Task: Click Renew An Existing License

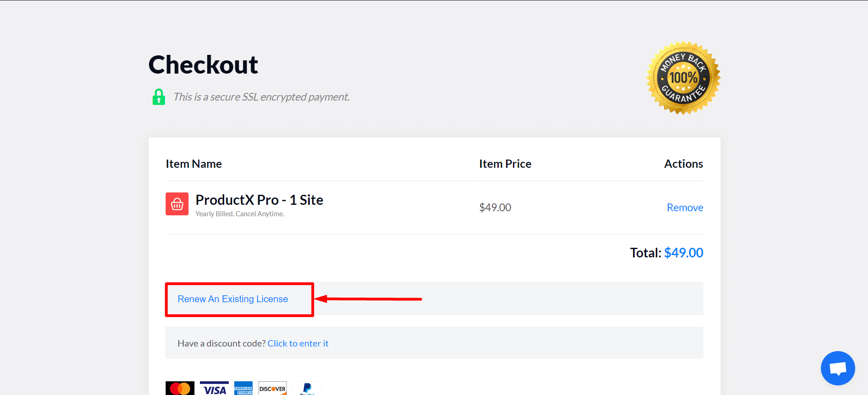Action: (x=233, y=299)
